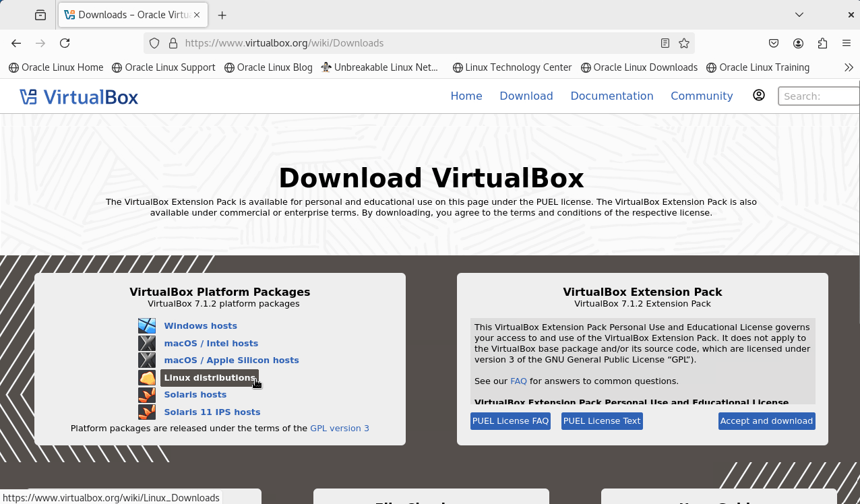The image size is (860, 504).
Task: Open the Linux distributions link
Action: point(210,377)
